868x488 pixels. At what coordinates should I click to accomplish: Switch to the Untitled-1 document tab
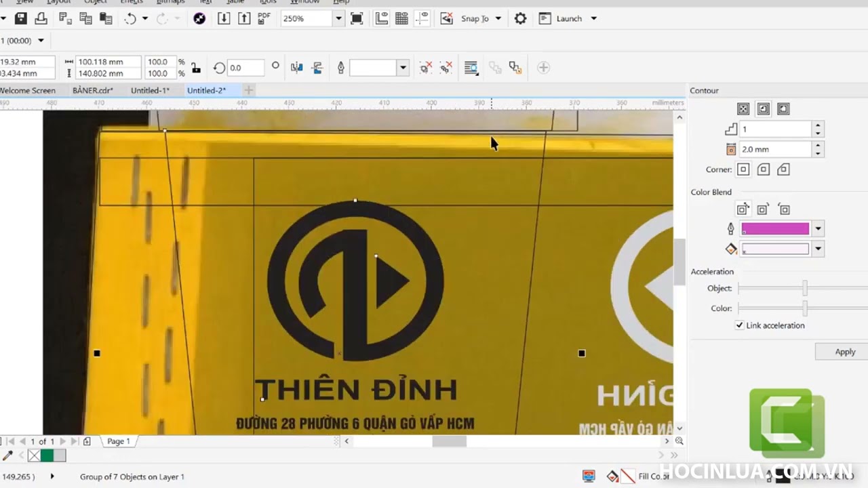150,90
